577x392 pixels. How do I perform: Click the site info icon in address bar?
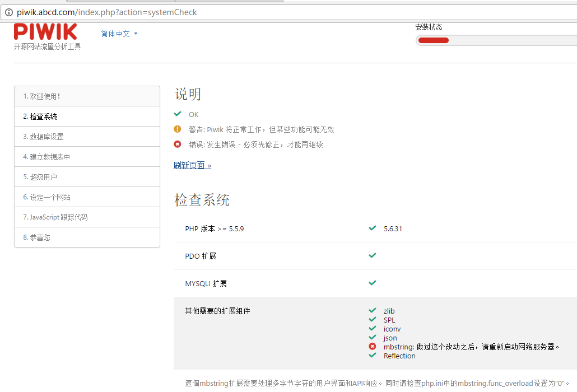tap(9, 12)
